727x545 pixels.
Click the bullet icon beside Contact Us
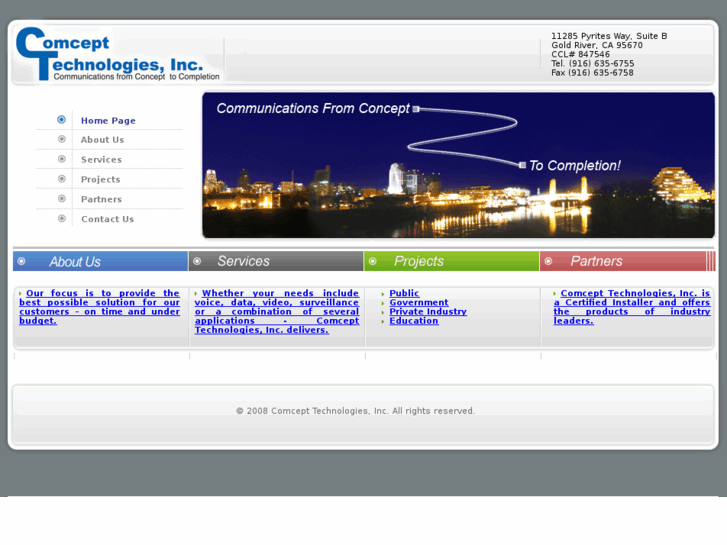point(62,218)
